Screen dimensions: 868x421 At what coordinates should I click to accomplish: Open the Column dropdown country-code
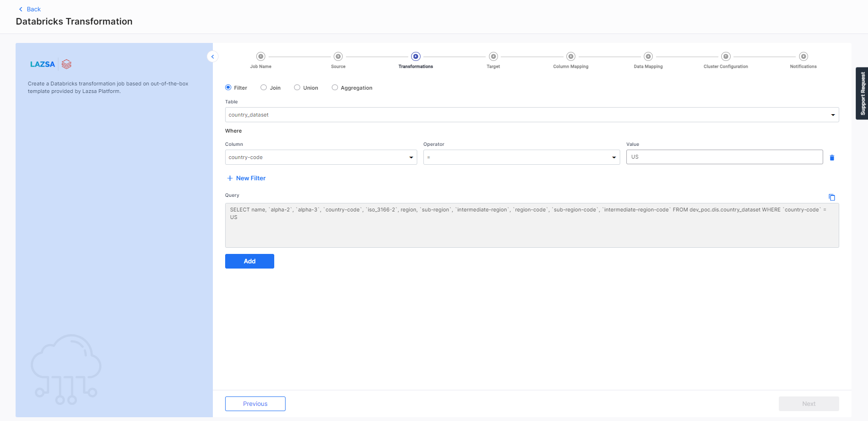tap(321, 157)
